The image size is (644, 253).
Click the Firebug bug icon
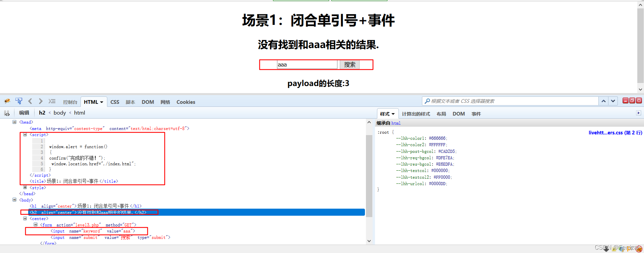pyautogui.click(x=7, y=101)
